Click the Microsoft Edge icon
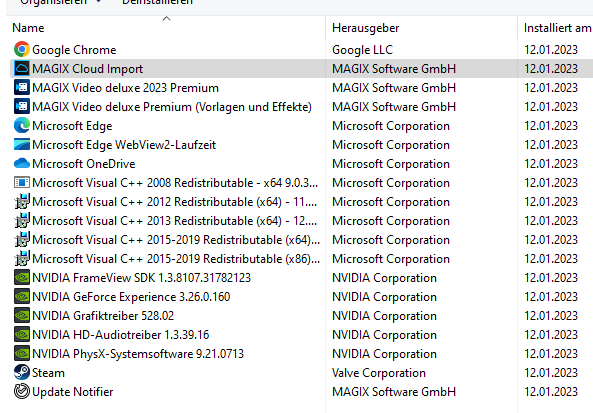The width and height of the screenshot is (593, 413). (22, 126)
